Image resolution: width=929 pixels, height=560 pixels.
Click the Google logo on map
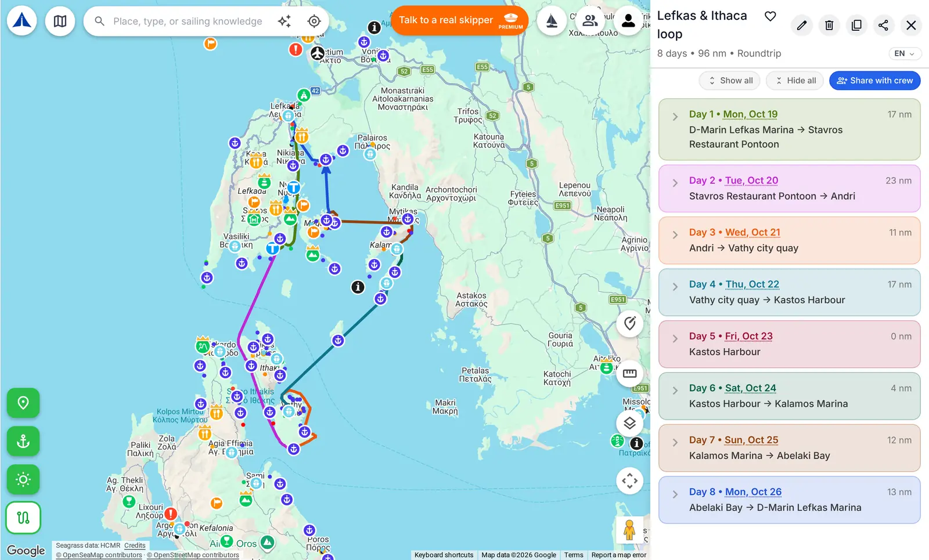pyautogui.click(x=26, y=550)
